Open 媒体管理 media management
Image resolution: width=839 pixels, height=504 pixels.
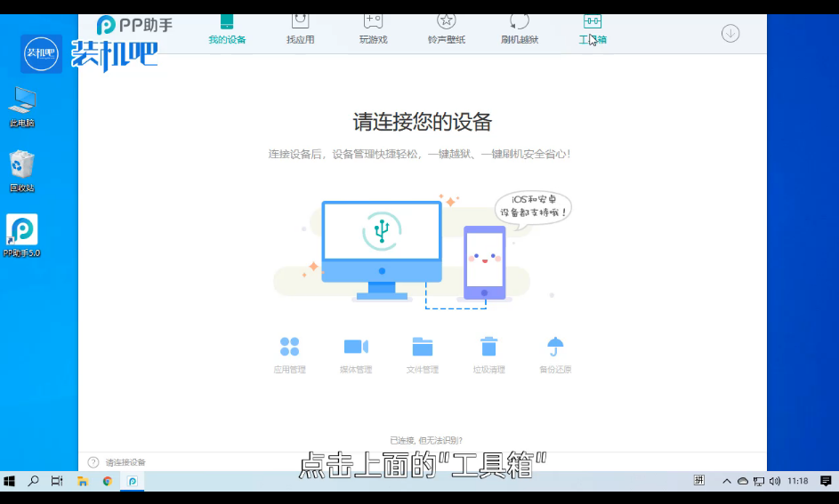(x=356, y=354)
